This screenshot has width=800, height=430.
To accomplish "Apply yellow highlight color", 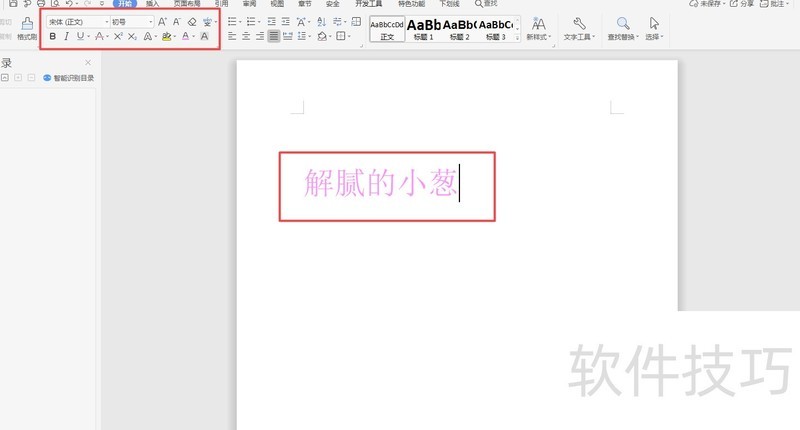I will [x=166, y=36].
